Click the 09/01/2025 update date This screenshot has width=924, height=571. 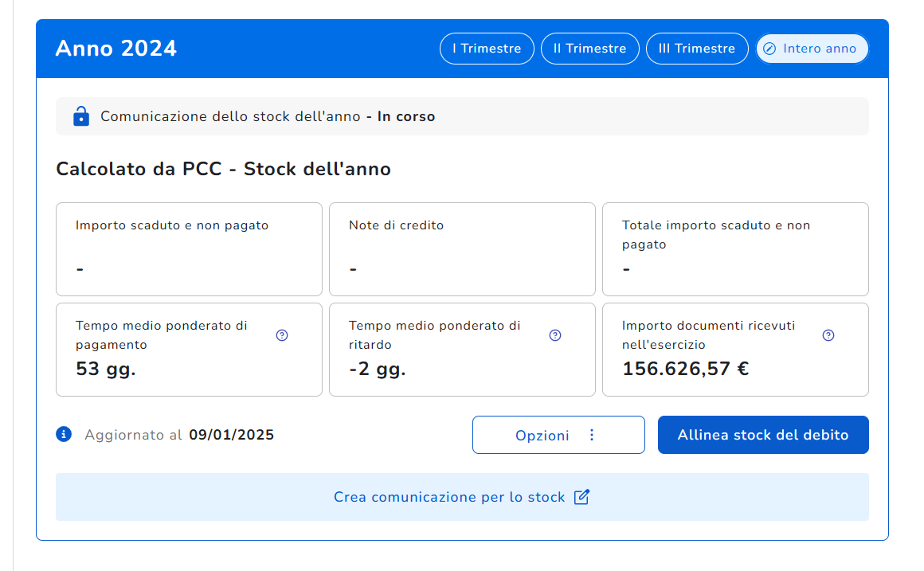[x=231, y=435]
